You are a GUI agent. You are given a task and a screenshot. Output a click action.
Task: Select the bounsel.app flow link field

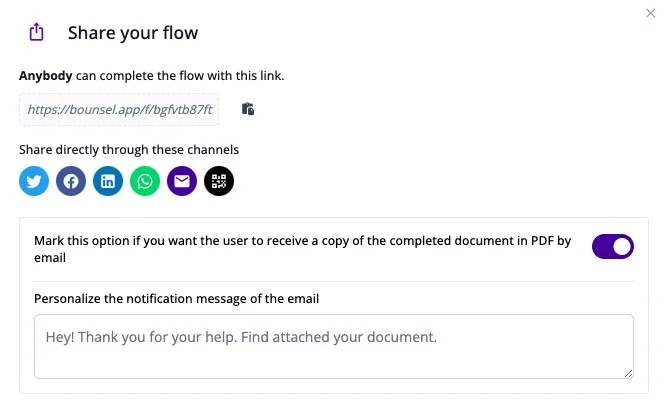pyautogui.click(x=119, y=110)
